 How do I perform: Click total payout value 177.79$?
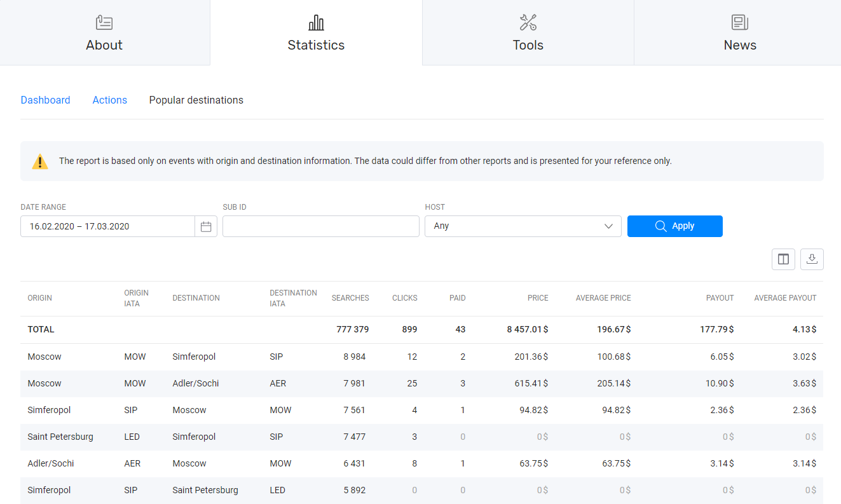click(x=716, y=330)
